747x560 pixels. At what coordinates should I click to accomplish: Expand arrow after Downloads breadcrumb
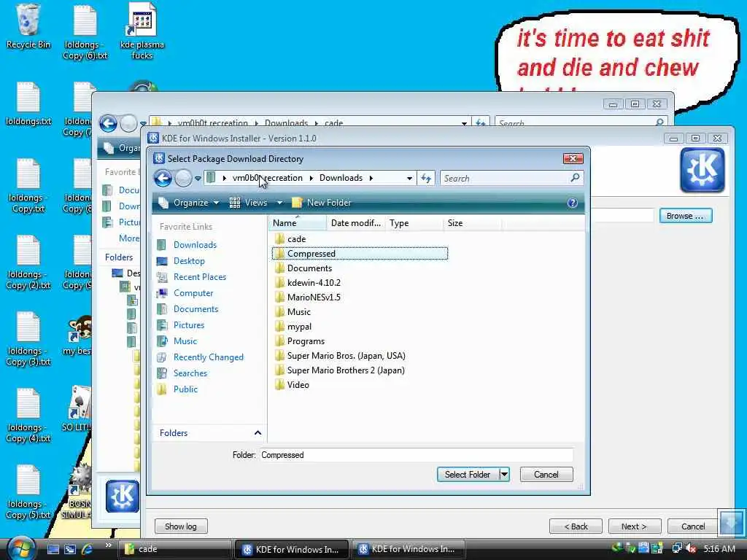[x=371, y=178]
